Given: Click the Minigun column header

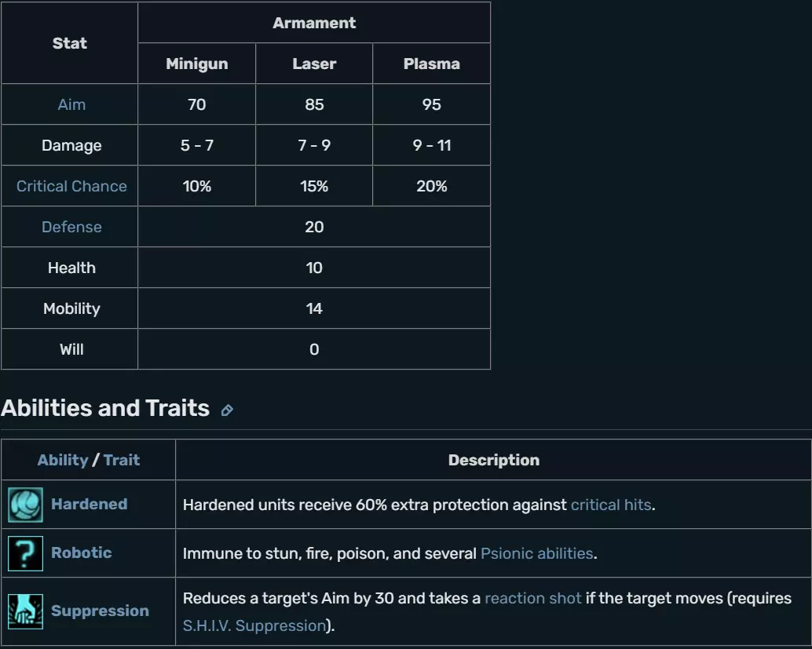Looking at the screenshot, I should pyautogui.click(x=196, y=64).
